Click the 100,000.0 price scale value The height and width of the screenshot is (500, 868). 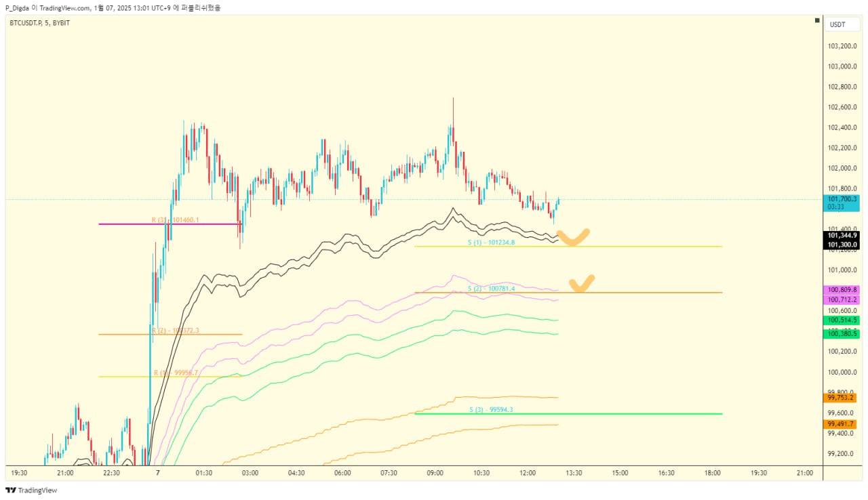[x=842, y=372]
